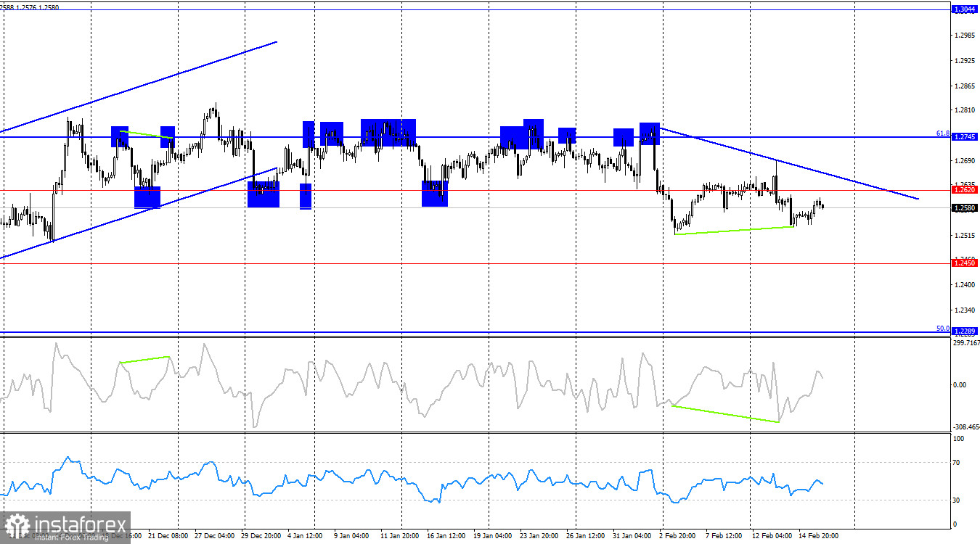980x544 pixels.
Task: Click the 11 Jan 20:00 time label
Action: pyautogui.click(x=401, y=536)
